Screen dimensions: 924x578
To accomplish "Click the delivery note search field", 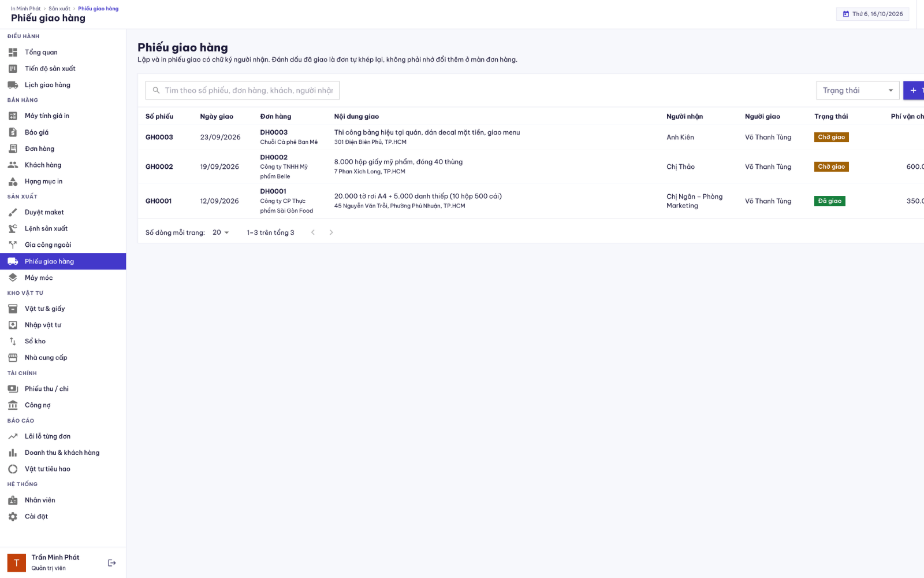I will tap(243, 90).
